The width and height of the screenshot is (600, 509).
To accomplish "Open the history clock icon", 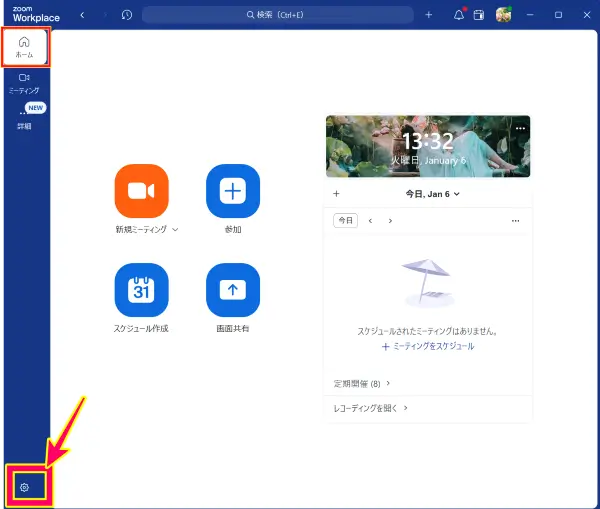I will click(x=127, y=15).
